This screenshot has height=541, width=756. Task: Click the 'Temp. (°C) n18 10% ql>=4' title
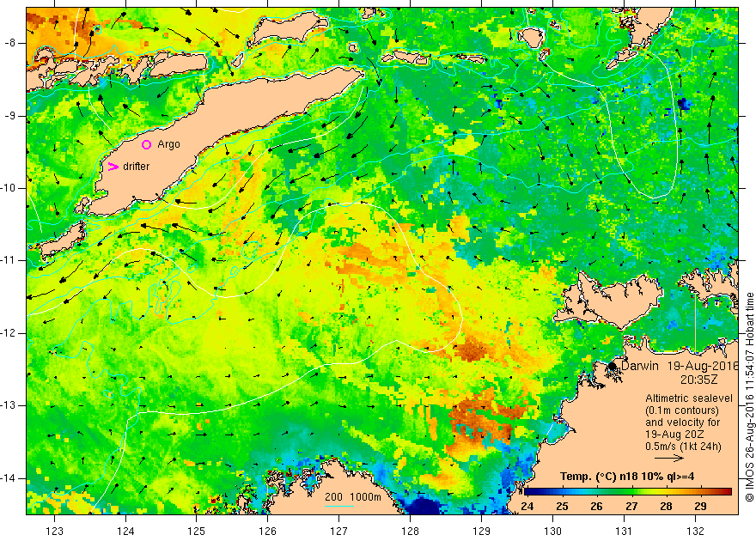point(627,477)
